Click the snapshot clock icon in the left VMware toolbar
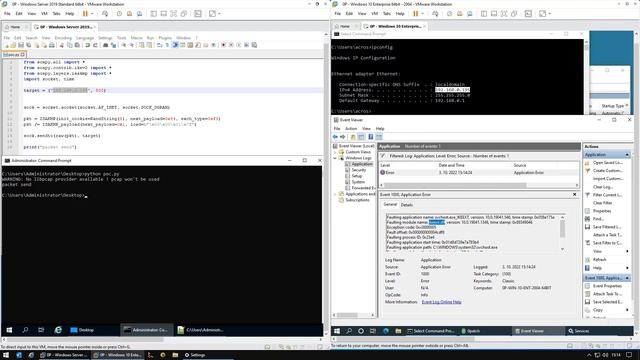The image size is (640, 360). pyautogui.click(x=119, y=13)
